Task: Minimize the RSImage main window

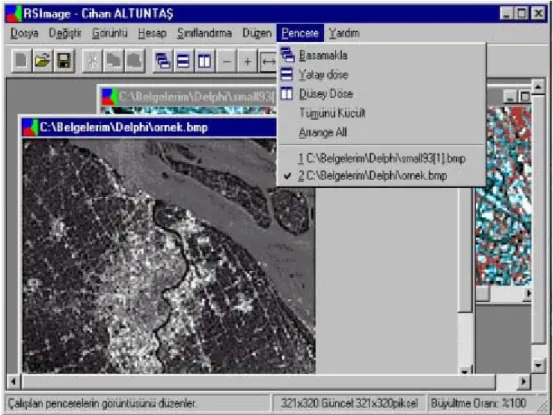Action: click(506, 14)
